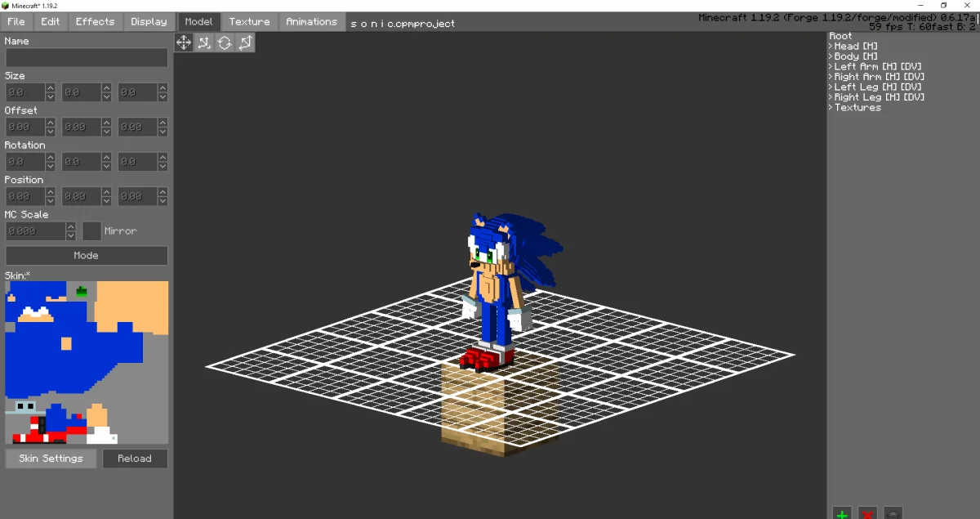Switch to the Texture tab
This screenshot has width=980, height=519.
(x=249, y=21)
